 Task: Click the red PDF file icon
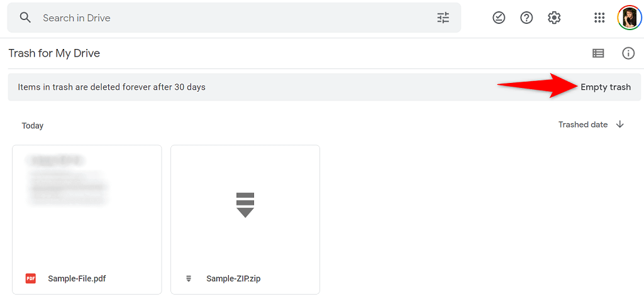point(30,278)
